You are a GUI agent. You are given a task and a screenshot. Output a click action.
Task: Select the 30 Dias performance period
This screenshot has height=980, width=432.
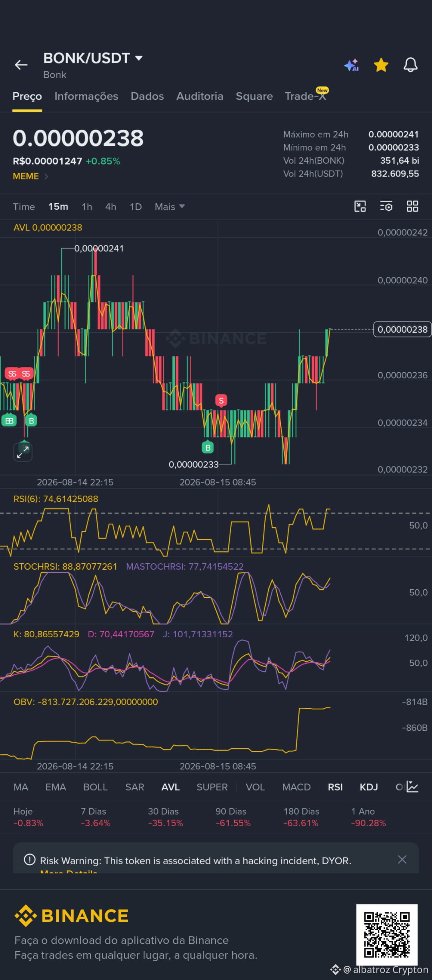pyautogui.click(x=165, y=817)
